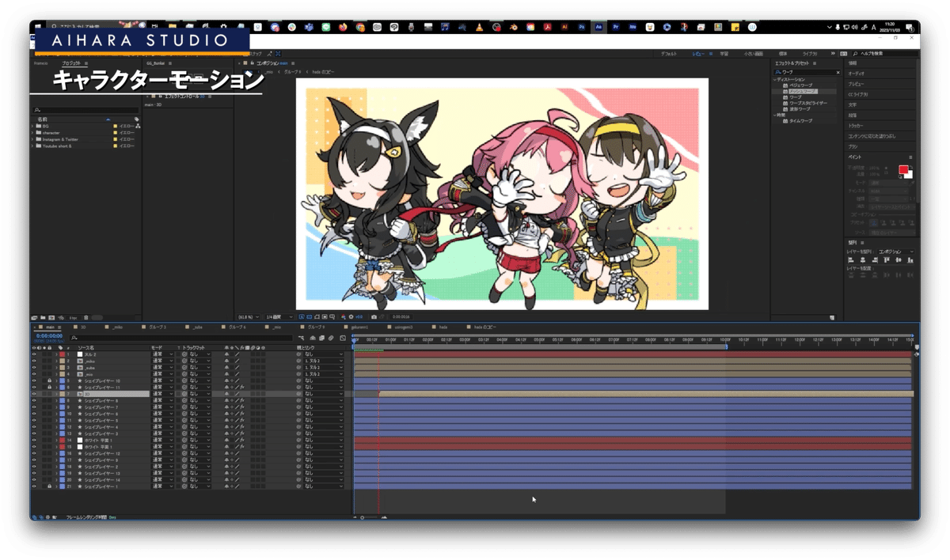This screenshot has width=950, height=560.
Task: Clear the Effects & Presets search with X
Action: pyautogui.click(x=838, y=72)
